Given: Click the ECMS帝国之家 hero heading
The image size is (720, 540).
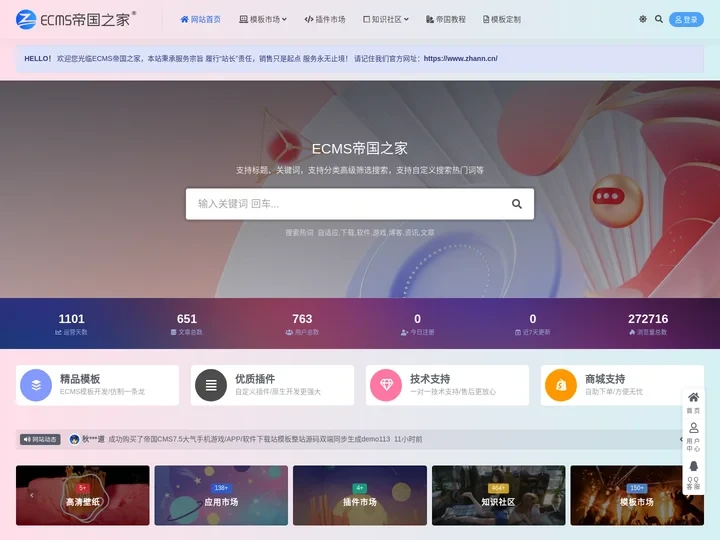Looking at the screenshot, I should pyautogui.click(x=360, y=148).
